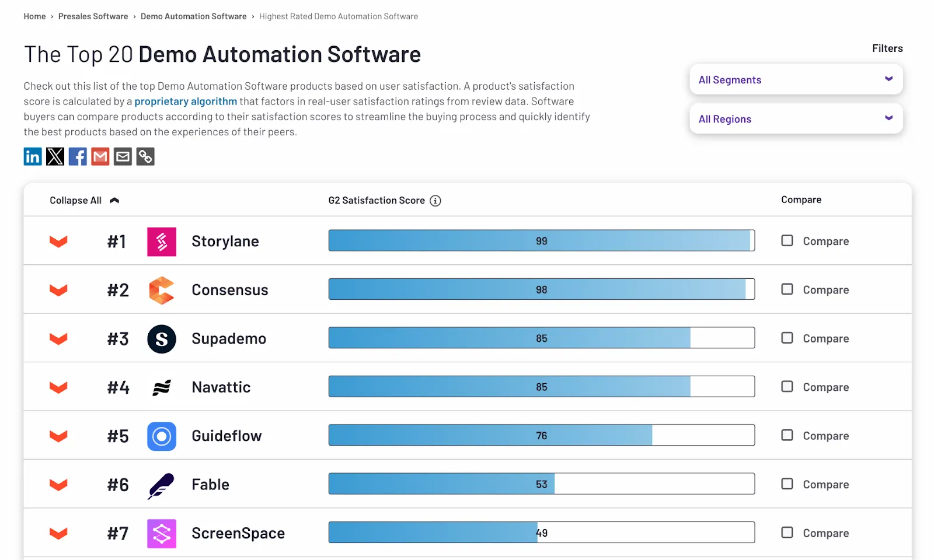The height and width of the screenshot is (560, 934).
Task: Tick Compare checkbox for ScreenSpace
Action: coord(787,532)
